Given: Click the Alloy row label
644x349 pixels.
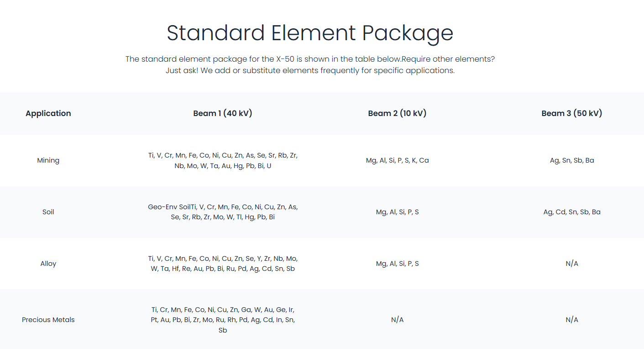Looking at the screenshot, I should coord(48,264).
